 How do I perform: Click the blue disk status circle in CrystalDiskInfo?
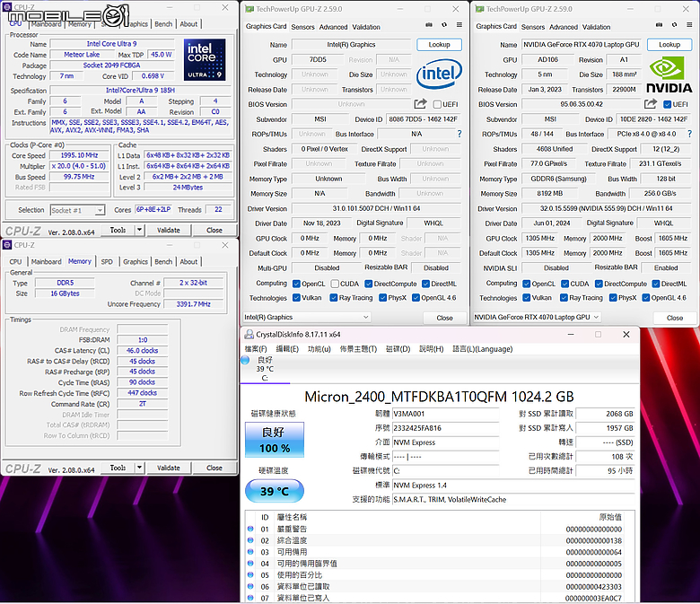click(245, 360)
